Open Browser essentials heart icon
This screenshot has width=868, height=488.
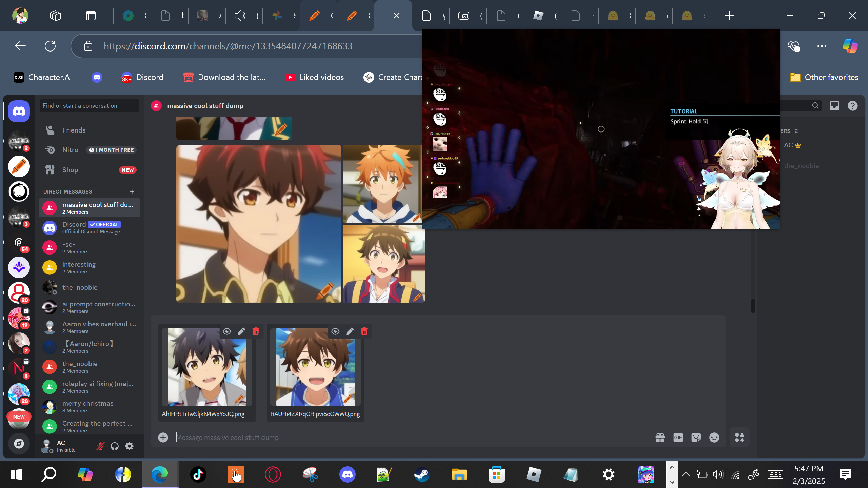(x=794, y=46)
